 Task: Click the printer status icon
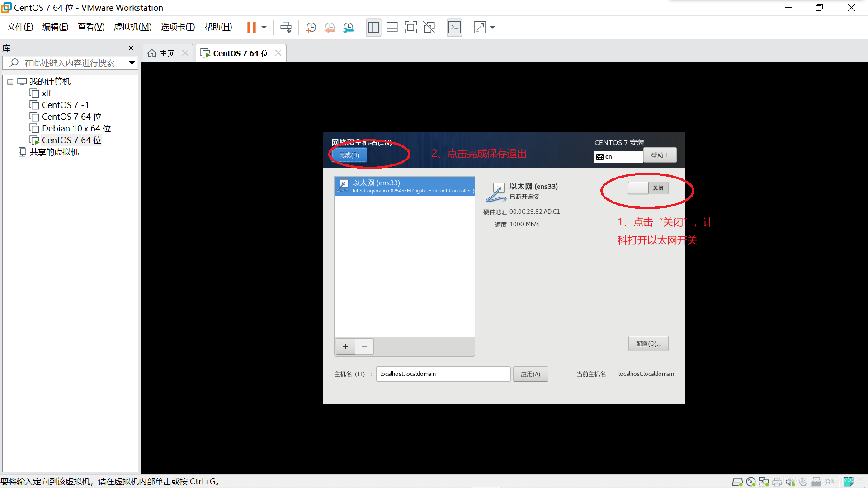[x=777, y=482]
